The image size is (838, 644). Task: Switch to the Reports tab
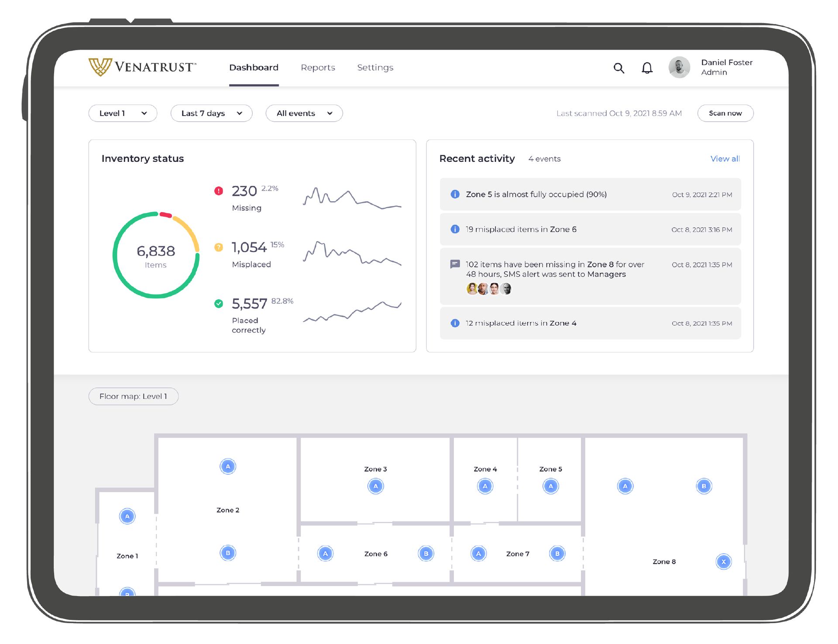pos(318,68)
